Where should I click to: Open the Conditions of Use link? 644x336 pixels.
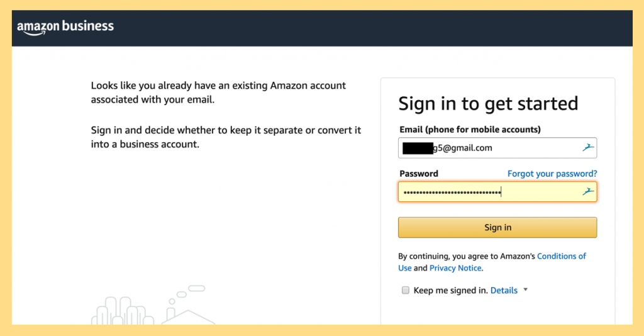coord(561,256)
